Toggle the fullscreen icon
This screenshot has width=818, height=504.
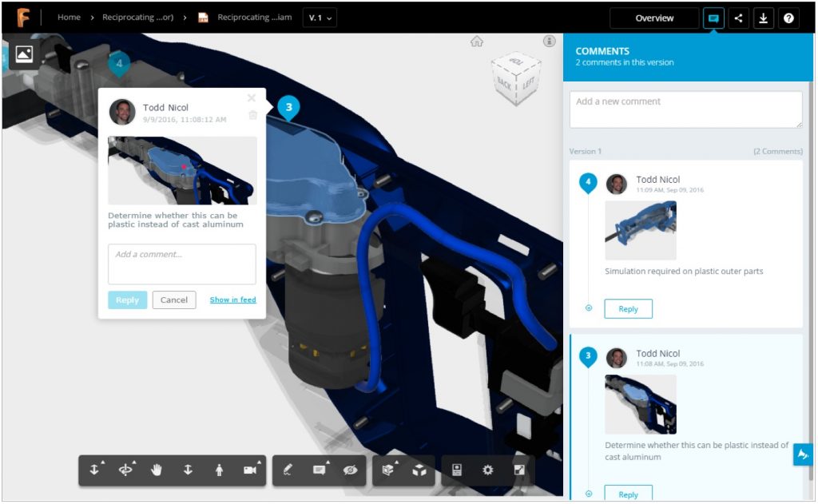point(519,470)
